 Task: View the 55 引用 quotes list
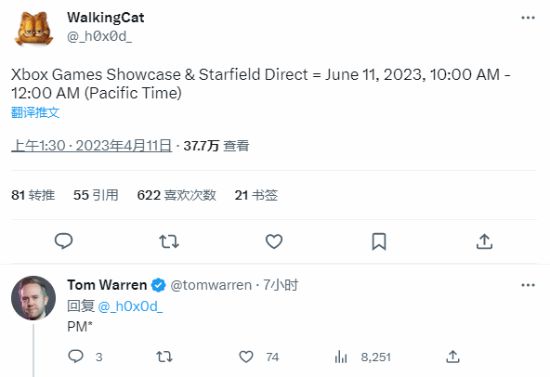coord(96,195)
